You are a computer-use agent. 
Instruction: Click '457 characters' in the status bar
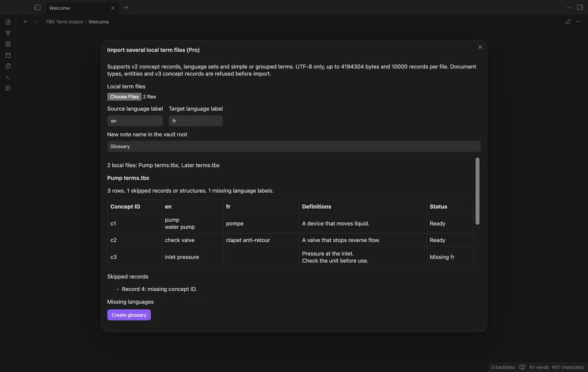(x=567, y=367)
